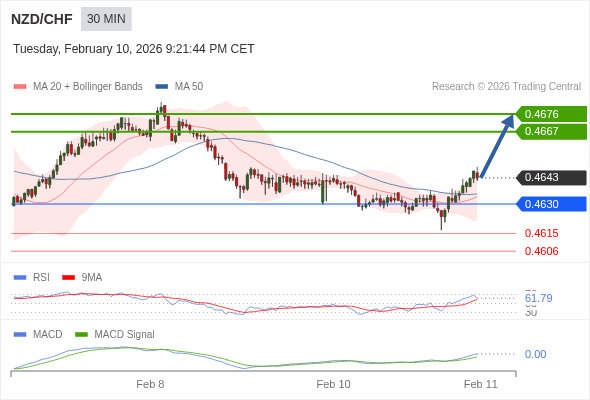This screenshot has height=400, width=590.
Task: Click the 0.00 MACD value
Action: tap(535, 354)
